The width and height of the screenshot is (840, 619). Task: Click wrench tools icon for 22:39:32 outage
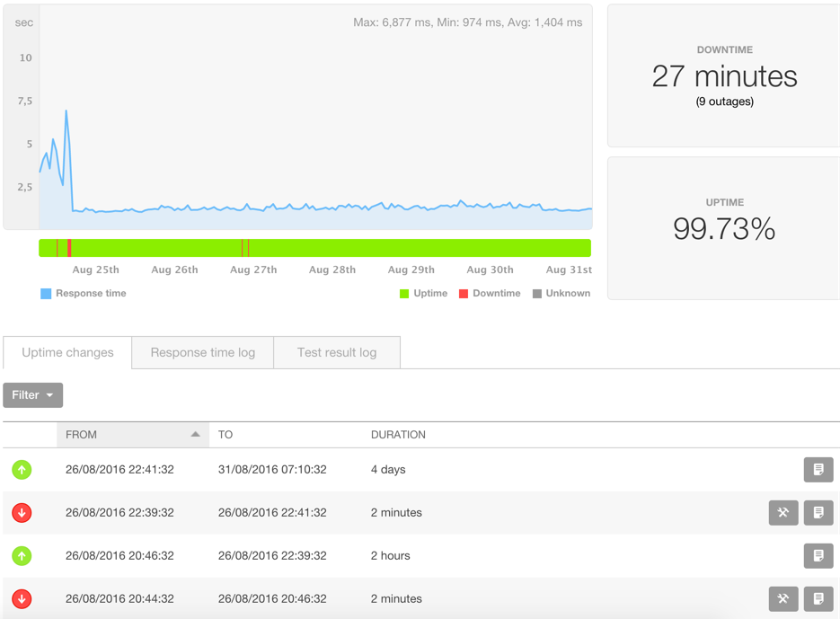pos(783,513)
